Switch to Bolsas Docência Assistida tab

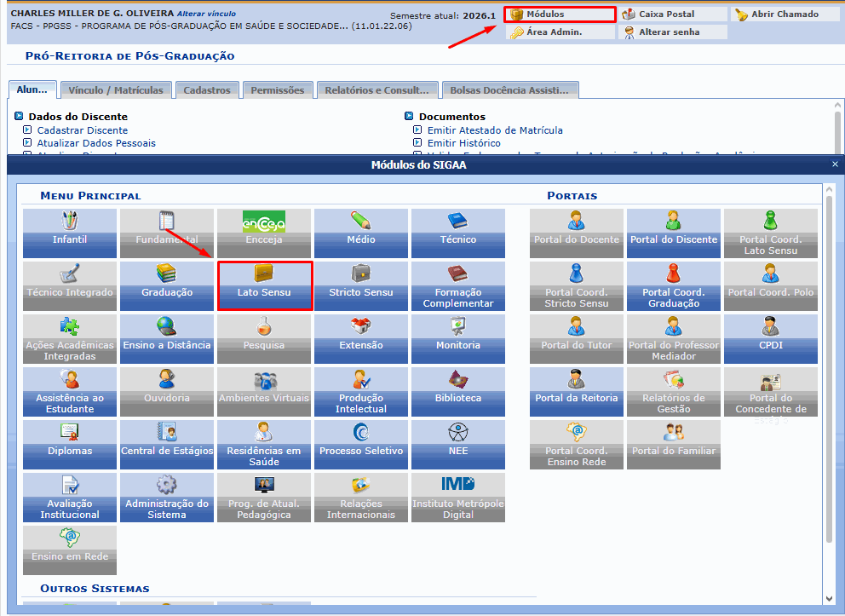tap(509, 90)
